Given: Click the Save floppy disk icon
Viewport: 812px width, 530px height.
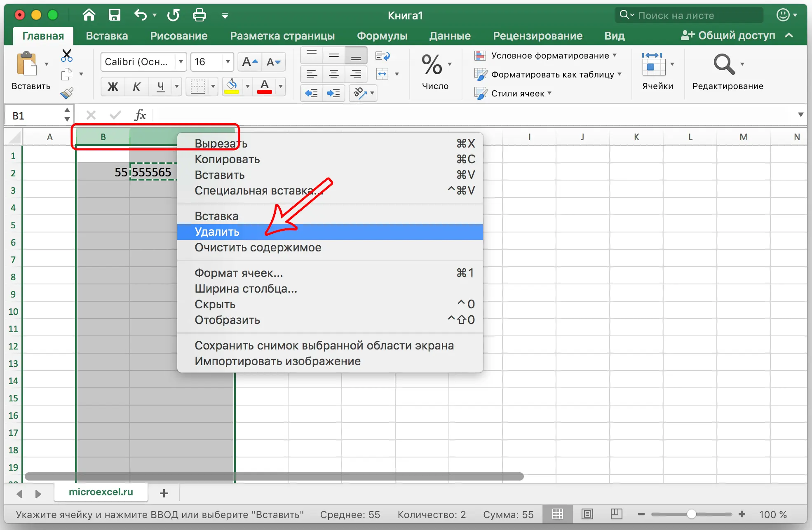Looking at the screenshot, I should click(x=114, y=15).
